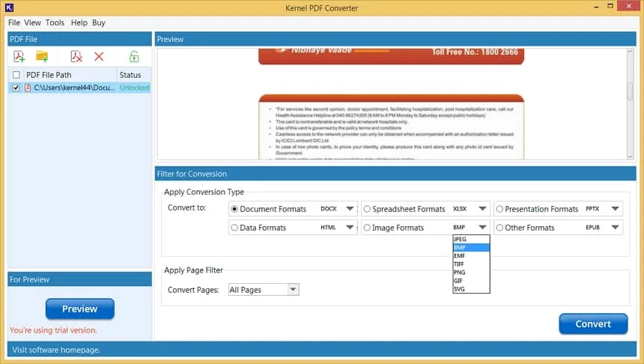Open the Help menu
Image resolution: width=644 pixels, height=364 pixels.
tap(79, 22)
